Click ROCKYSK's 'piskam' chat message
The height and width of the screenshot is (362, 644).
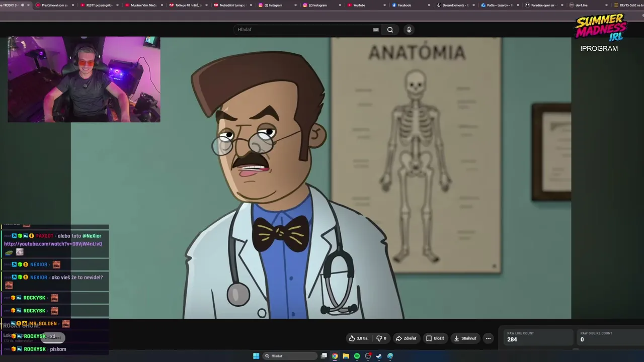[x=58, y=349]
